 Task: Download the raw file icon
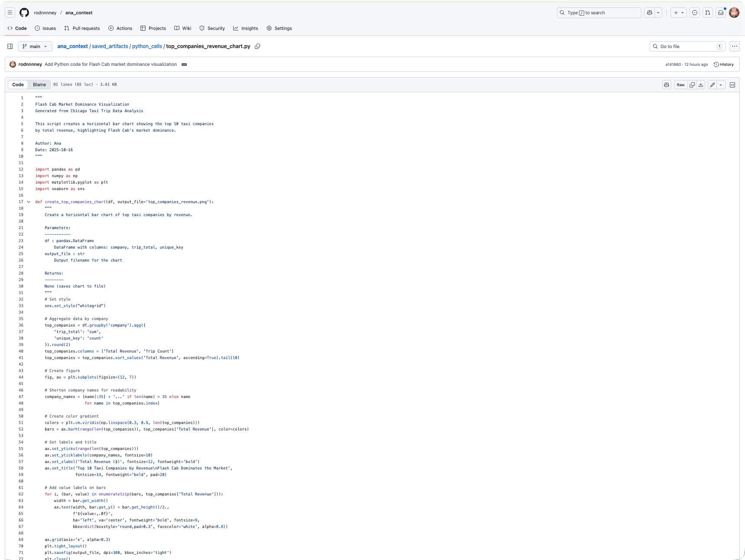click(701, 85)
